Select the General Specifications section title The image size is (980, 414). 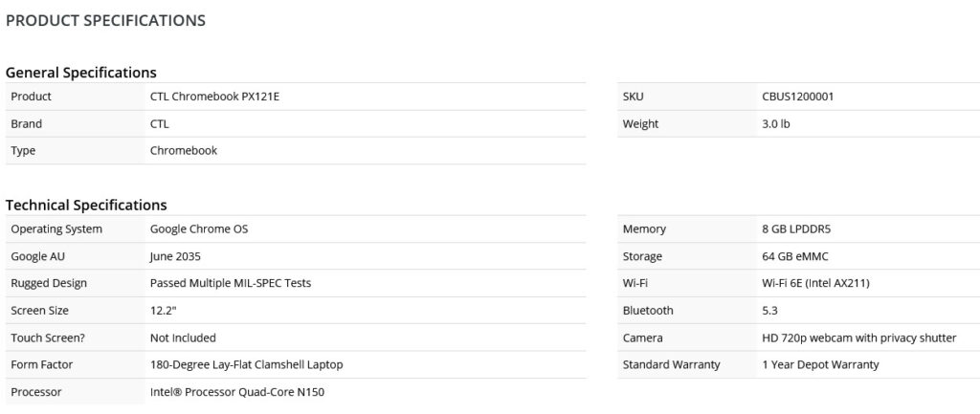tap(81, 73)
